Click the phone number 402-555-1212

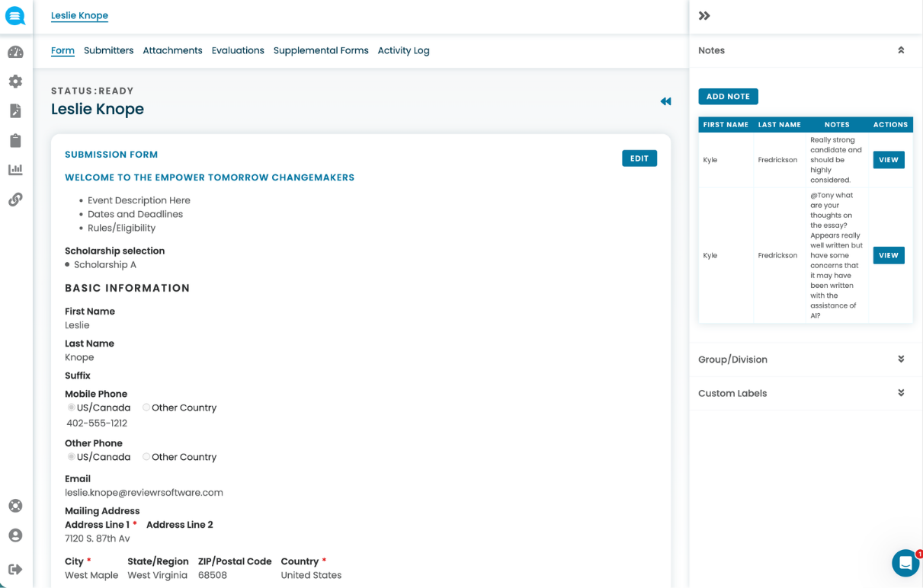coord(97,423)
